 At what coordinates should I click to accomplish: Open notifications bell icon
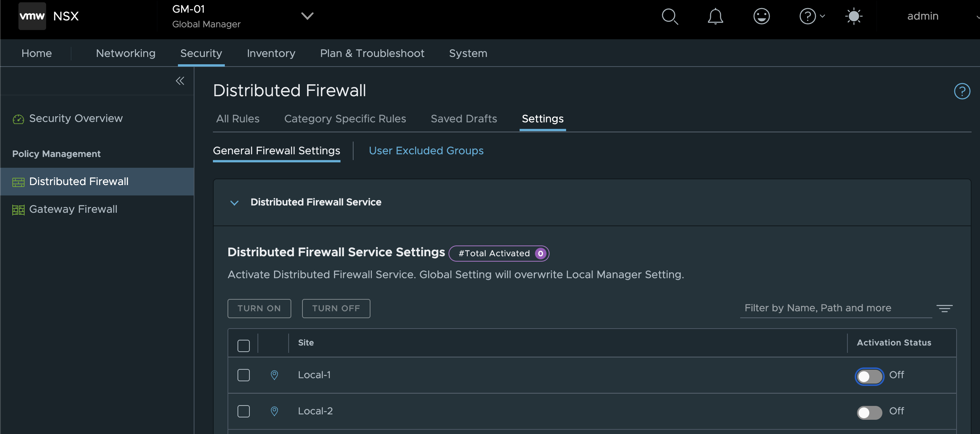(715, 17)
